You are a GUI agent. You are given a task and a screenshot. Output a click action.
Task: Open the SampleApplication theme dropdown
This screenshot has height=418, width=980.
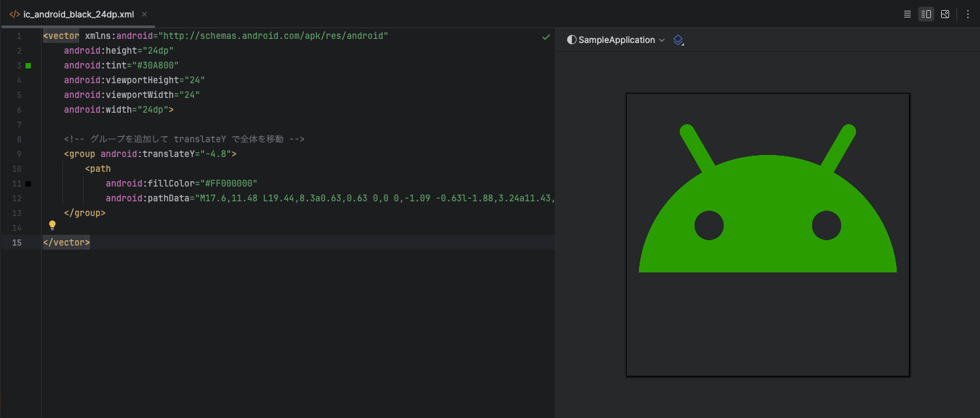616,40
